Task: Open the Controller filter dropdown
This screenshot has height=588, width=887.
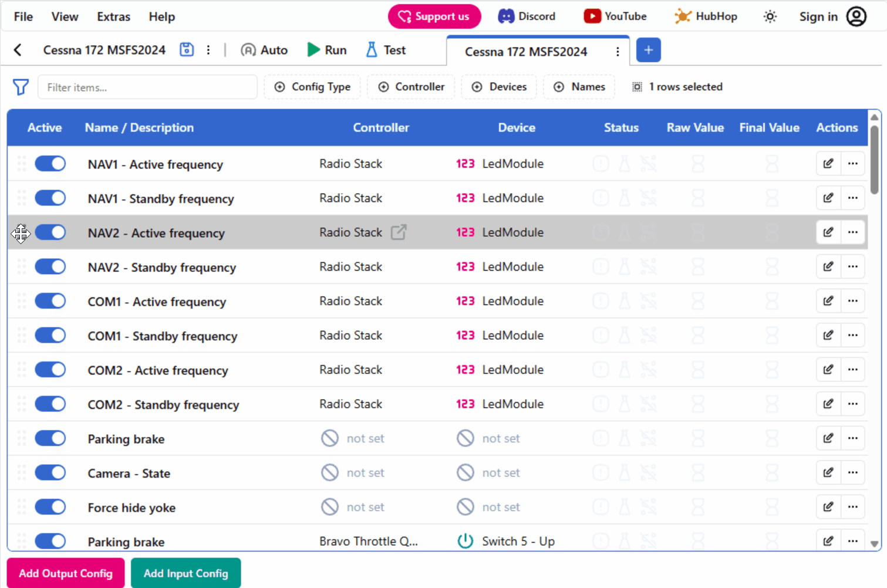Action: (x=411, y=86)
